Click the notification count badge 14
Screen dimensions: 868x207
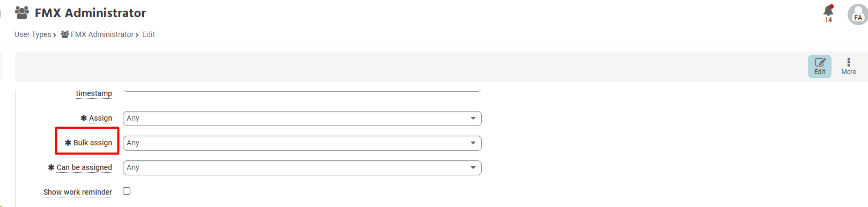click(x=828, y=20)
